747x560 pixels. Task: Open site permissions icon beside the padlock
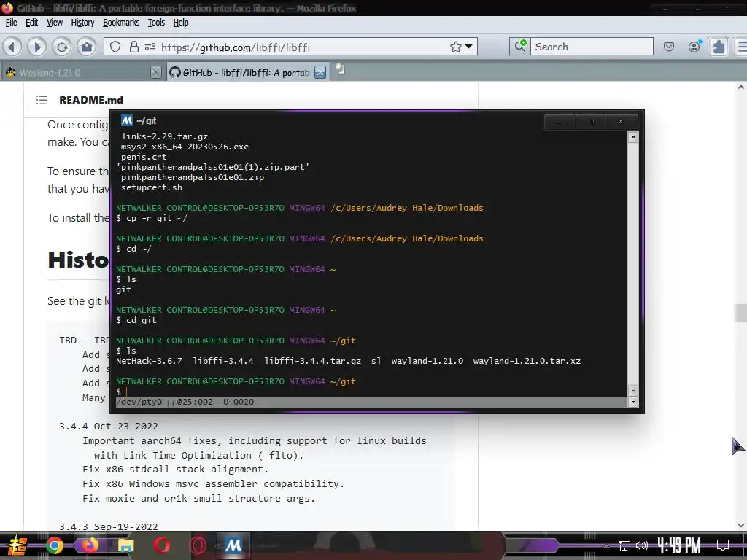point(150,47)
